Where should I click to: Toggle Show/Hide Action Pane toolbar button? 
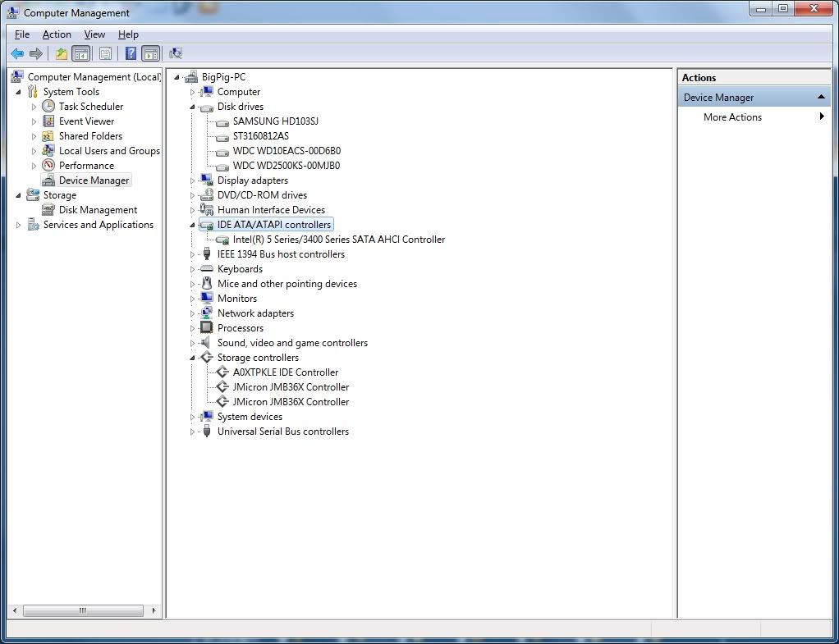coord(151,53)
